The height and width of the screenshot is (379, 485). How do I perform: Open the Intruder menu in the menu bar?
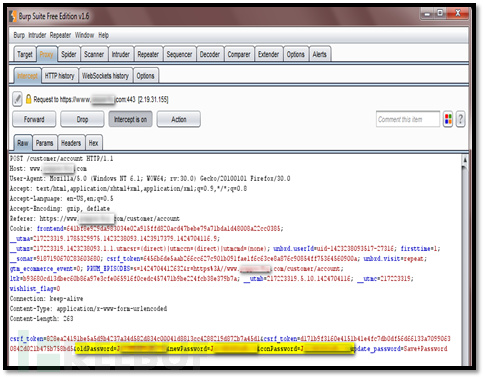tap(37, 35)
